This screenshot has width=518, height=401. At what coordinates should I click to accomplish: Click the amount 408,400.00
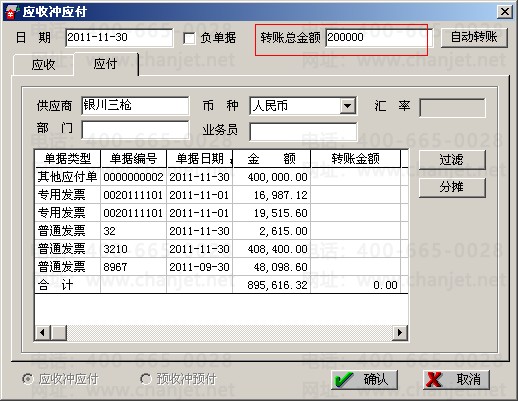coord(277,249)
